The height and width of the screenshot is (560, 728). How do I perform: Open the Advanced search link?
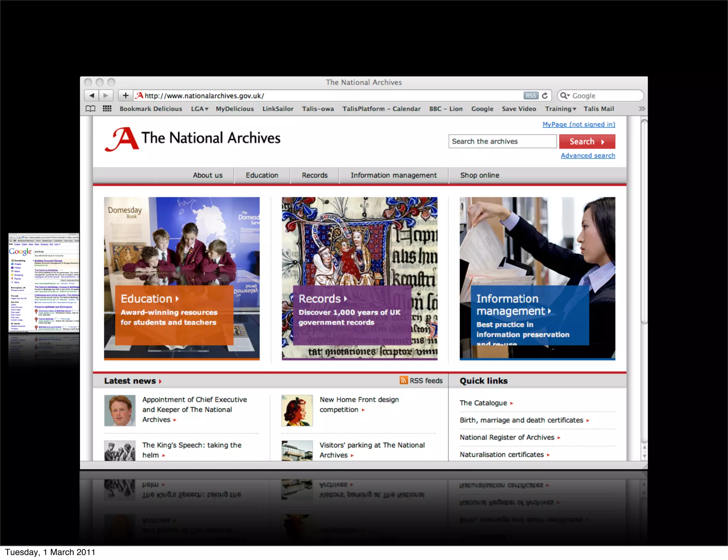pyautogui.click(x=588, y=156)
